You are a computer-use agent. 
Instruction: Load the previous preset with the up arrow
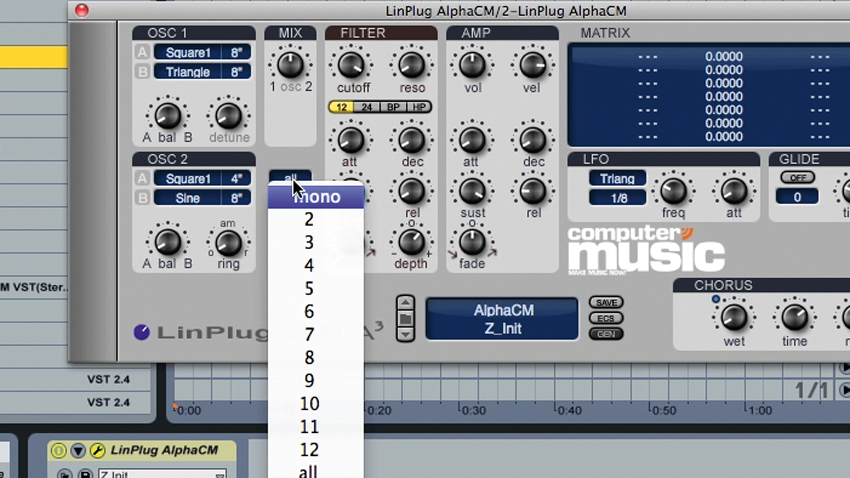(405, 302)
